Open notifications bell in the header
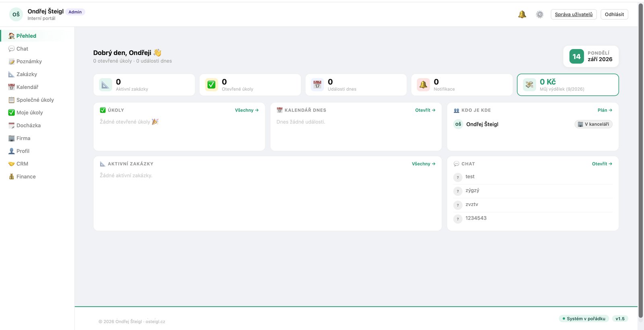Screen dimensions: 644x330 (x=522, y=14)
